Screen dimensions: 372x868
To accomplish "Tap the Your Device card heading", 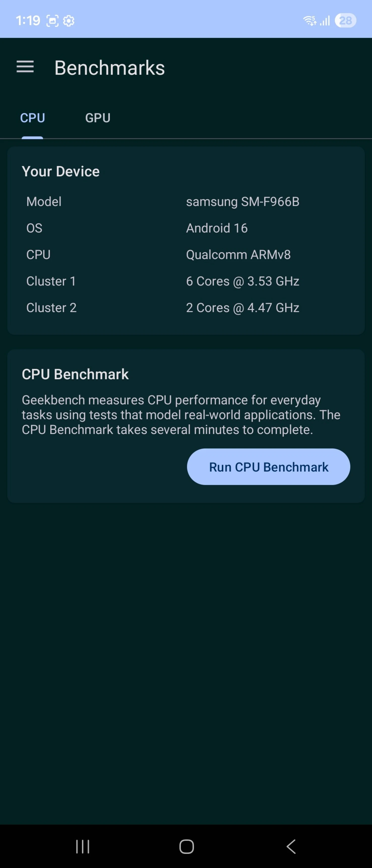I will [61, 172].
